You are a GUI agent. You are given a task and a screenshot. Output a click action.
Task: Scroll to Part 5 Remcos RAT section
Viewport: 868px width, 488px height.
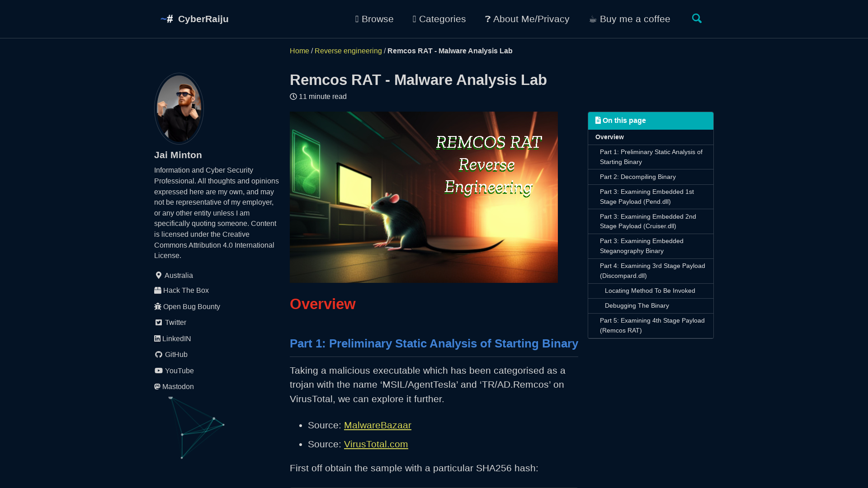(651, 325)
